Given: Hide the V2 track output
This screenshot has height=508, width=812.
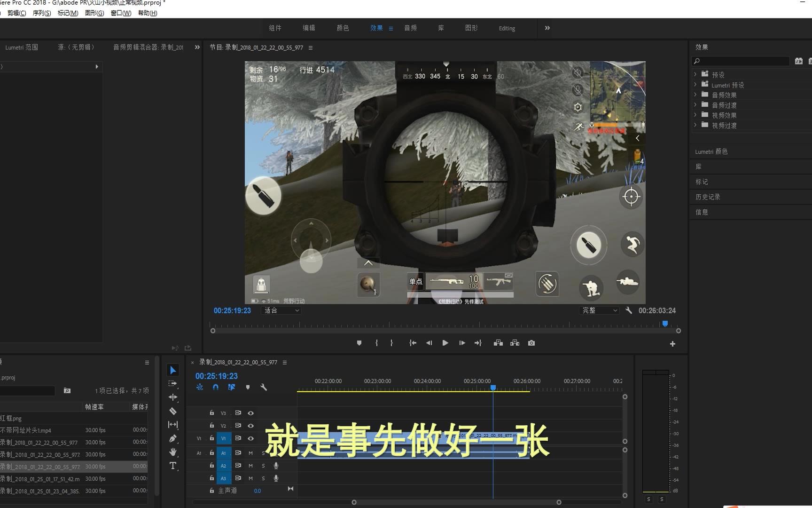Looking at the screenshot, I should [x=251, y=425].
